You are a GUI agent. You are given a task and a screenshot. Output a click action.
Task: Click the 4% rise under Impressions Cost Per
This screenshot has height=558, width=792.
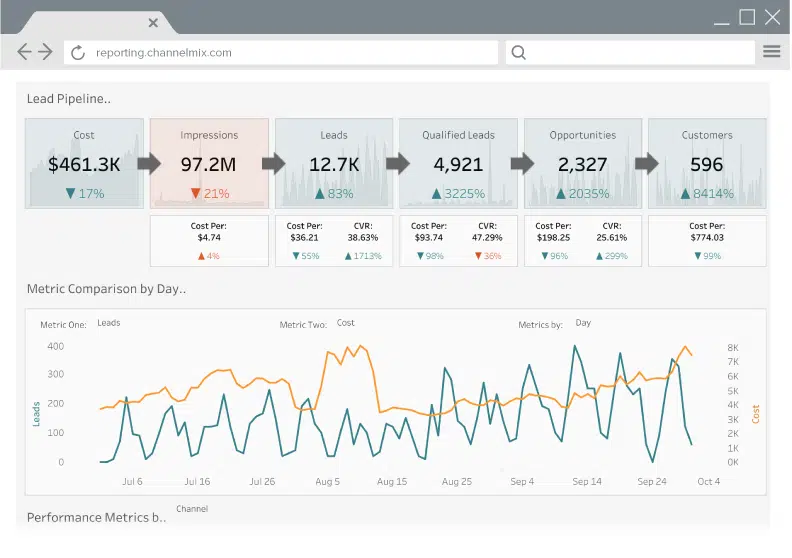(209, 256)
